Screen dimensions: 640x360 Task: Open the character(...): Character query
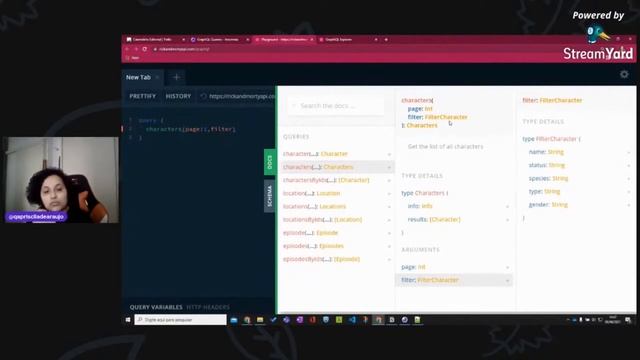click(315, 154)
